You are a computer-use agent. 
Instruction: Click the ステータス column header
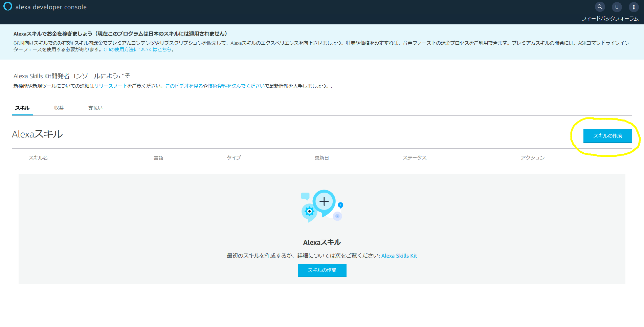[x=415, y=158]
